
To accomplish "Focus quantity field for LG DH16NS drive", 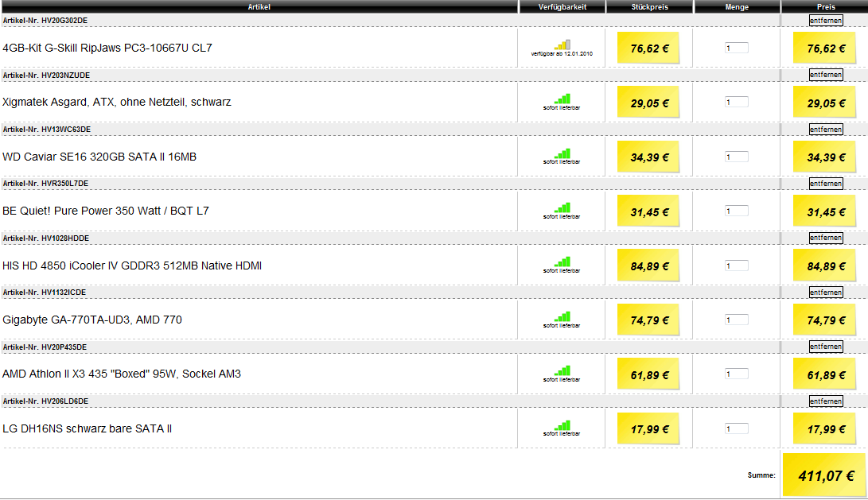I will (737, 429).
